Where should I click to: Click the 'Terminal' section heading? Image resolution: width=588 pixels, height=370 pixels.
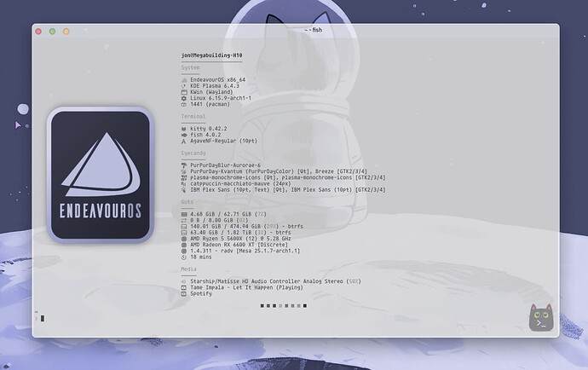pos(193,116)
